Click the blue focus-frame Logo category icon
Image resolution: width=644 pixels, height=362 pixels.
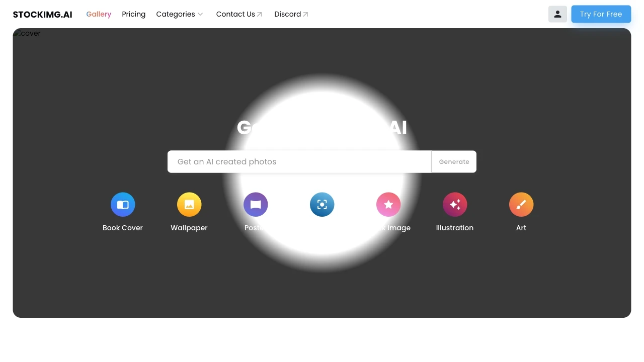click(x=322, y=204)
